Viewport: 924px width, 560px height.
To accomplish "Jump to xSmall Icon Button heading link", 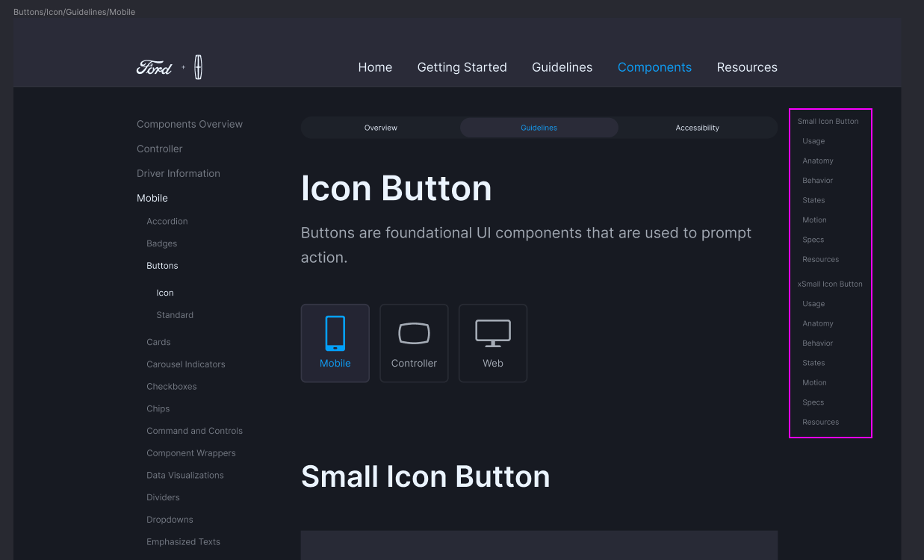I will pyautogui.click(x=830, y=284).
